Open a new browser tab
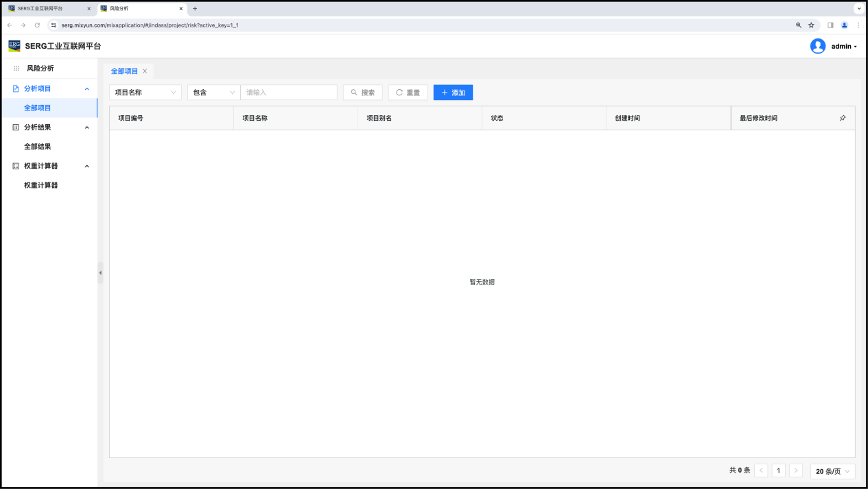Image resolution: width=868 pixels, height=489 pixels. [195, 8]
